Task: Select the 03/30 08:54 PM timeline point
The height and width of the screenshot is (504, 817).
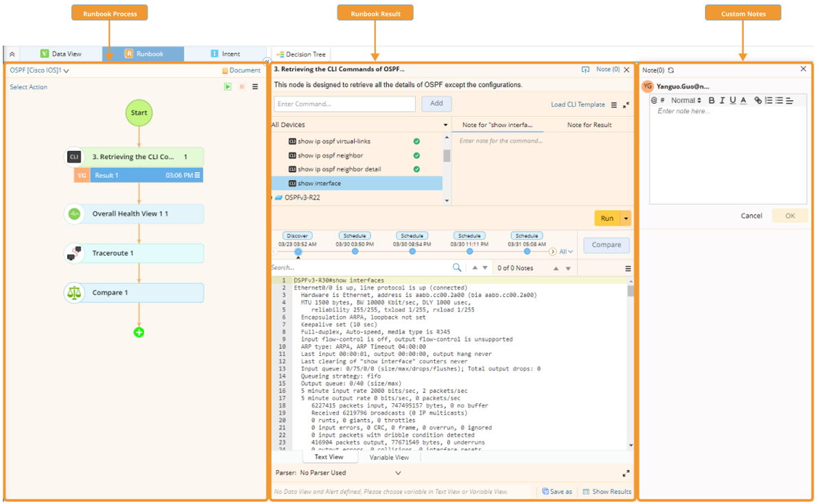Action: click(x=412, y=252)
